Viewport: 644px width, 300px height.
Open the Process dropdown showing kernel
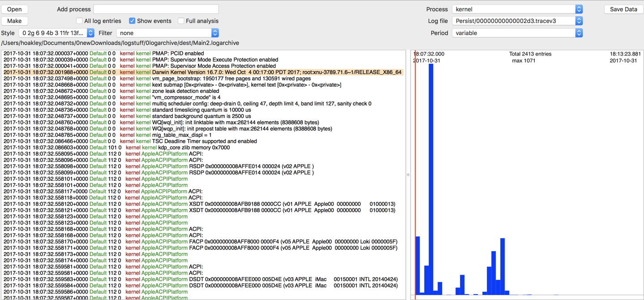(x=517, y=9)
